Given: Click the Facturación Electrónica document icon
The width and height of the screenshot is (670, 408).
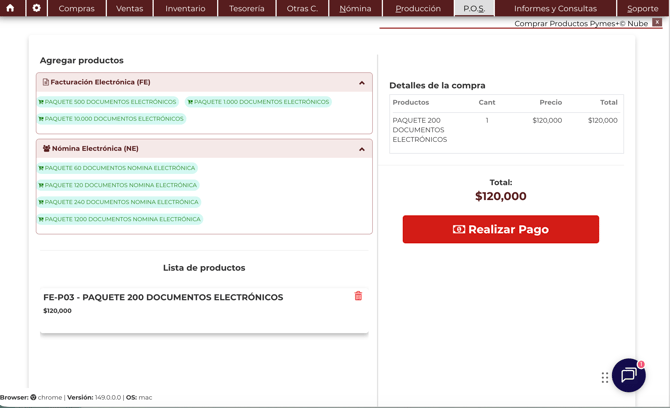Looking at the screenshot, I should click(46, 82).
